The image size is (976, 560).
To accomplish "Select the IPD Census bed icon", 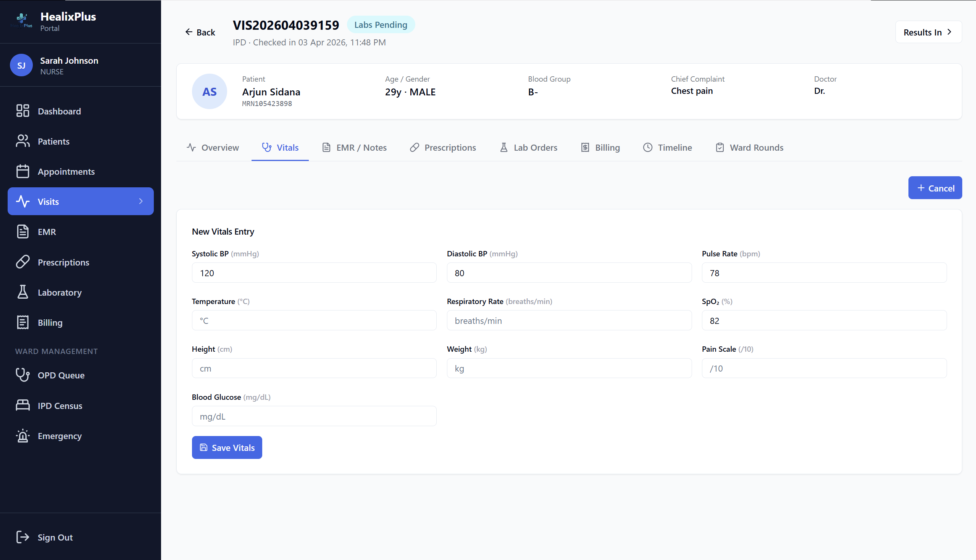I will click(x=22, y=405).
